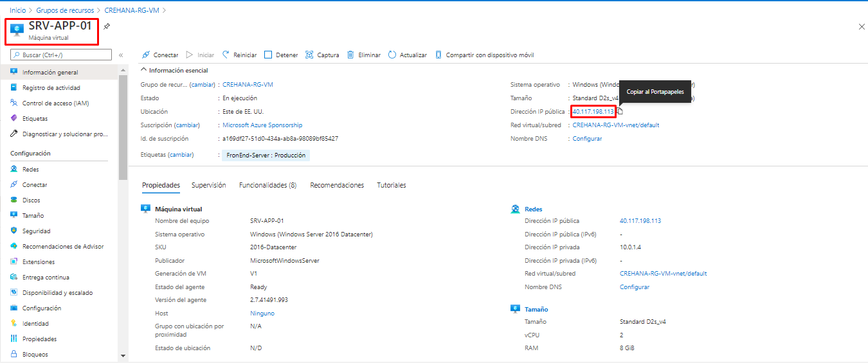Switch to the Tutoriales tab
Screen dimensions: 868x363
click(392, 185)
